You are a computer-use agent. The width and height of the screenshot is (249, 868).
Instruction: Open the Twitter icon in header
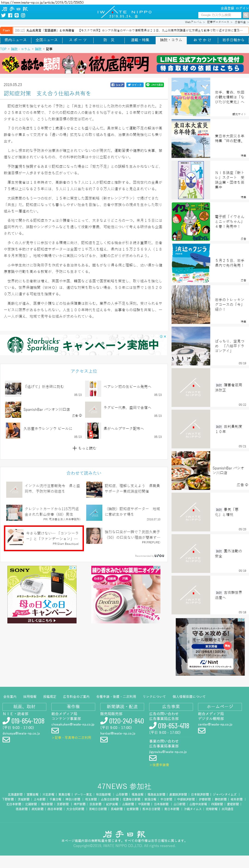point(3,15)
